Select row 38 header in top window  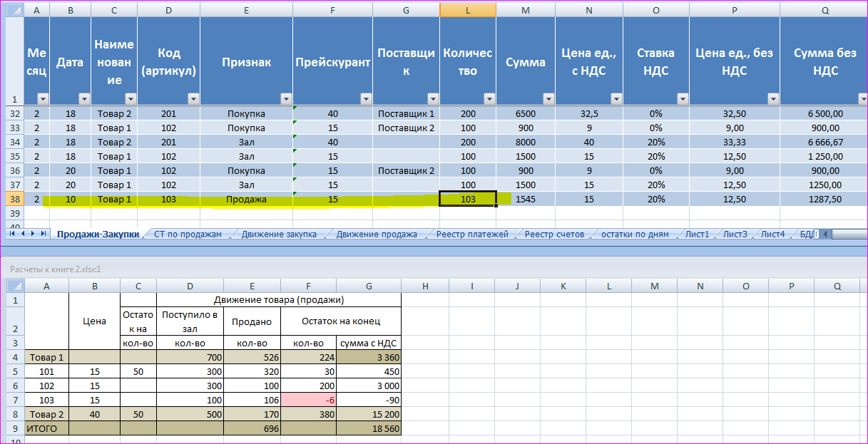pyautogui.click(x=14, y=200)
